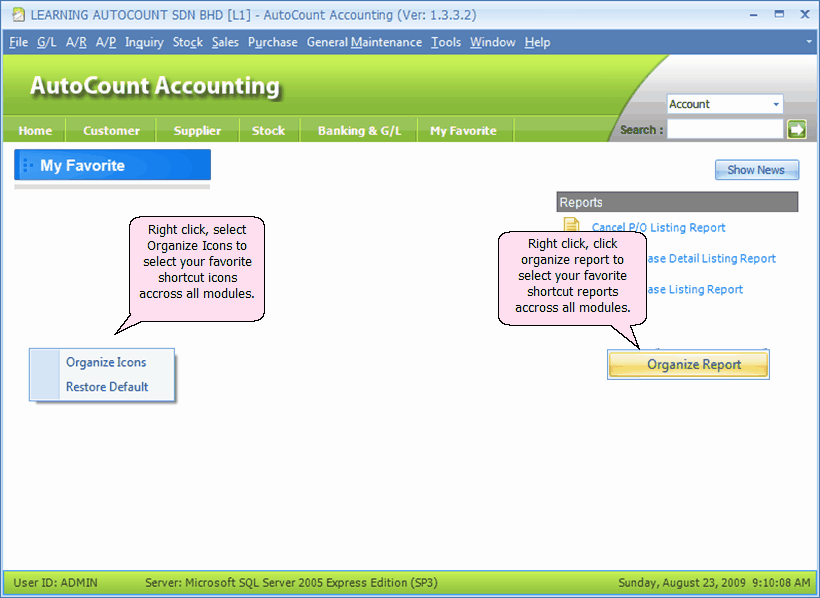This screenshot has width=820, height=598.
Task: Switch to the Supplier tab
Action: point(197,131)
